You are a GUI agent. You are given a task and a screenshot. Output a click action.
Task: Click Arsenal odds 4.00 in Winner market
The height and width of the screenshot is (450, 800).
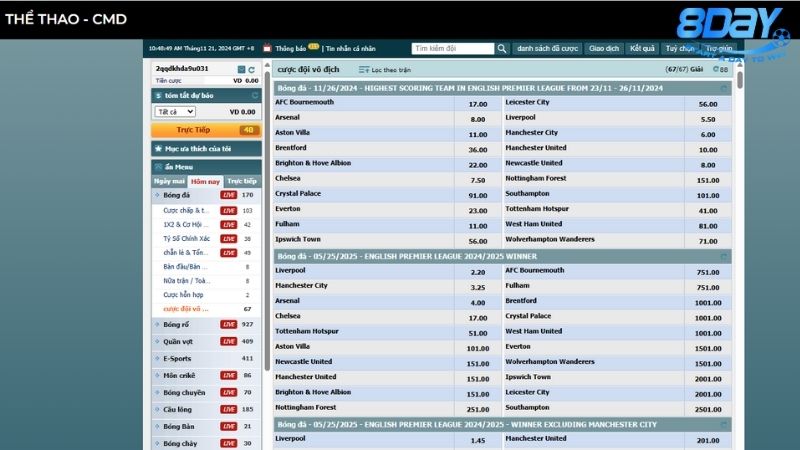pyautogui.click(x=478, y=303)
